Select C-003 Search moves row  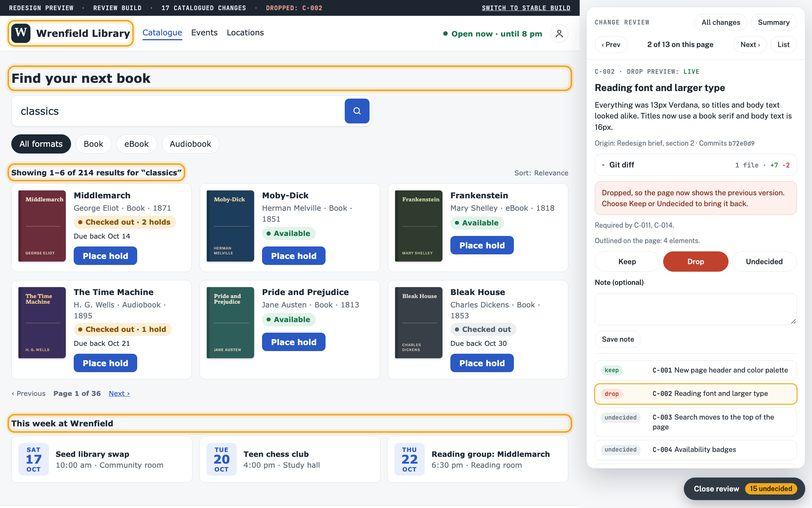(x=695, y=422)
